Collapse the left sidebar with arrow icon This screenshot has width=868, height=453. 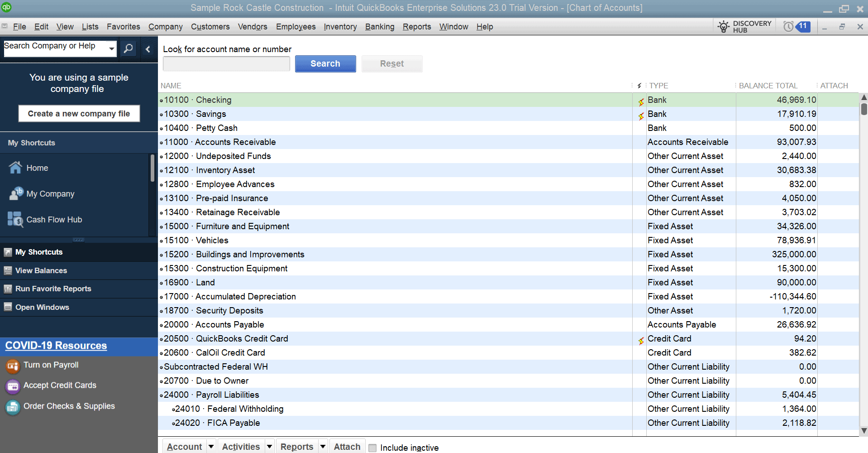tap(148, 49)
